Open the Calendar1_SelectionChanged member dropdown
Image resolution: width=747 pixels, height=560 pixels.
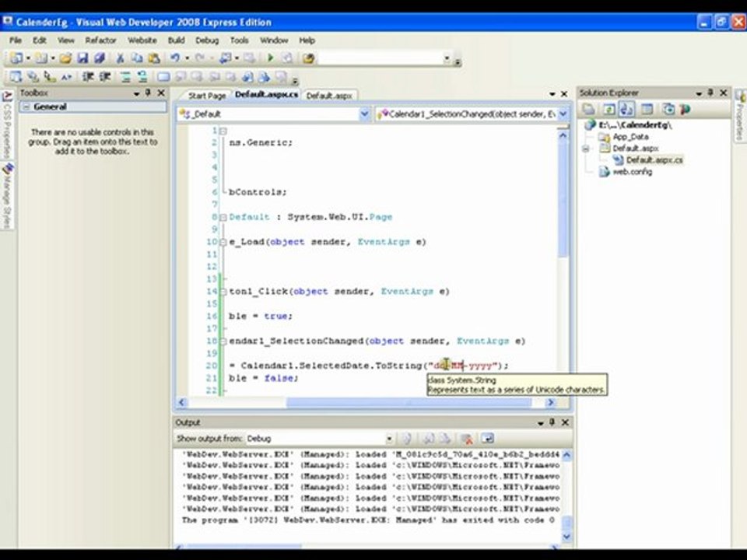(563, 114)
